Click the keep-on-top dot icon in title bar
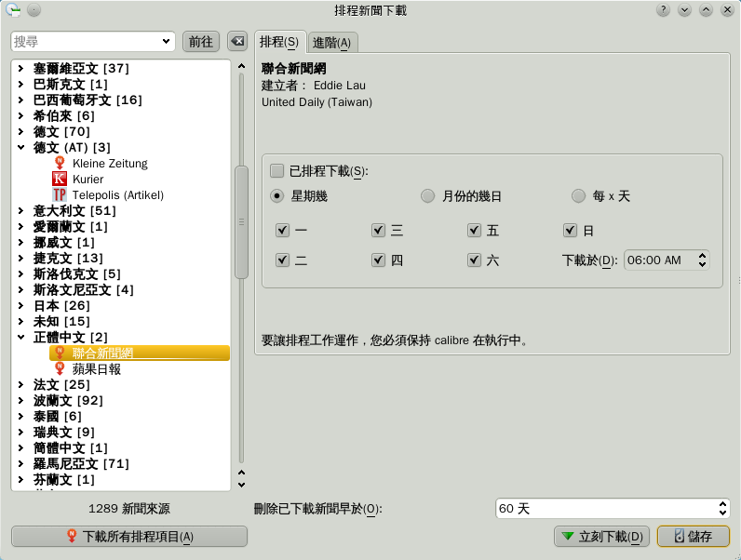This screenshot has width=741, height=560. pyautogui.click(x=34, y=10)
